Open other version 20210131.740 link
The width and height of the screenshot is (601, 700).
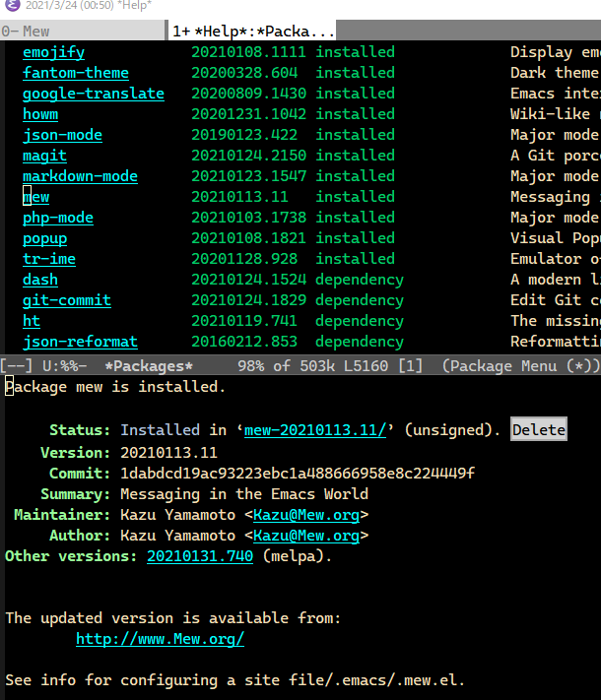pyautogui.click(x=200, y=556)
